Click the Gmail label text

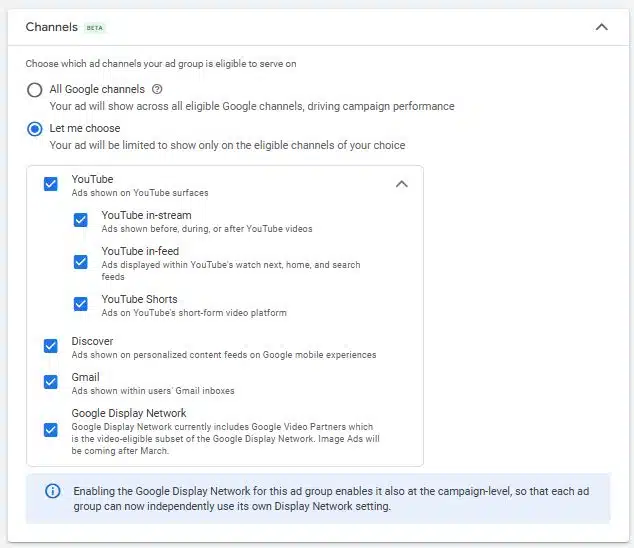pyautogui.click(x=85, y=377)
